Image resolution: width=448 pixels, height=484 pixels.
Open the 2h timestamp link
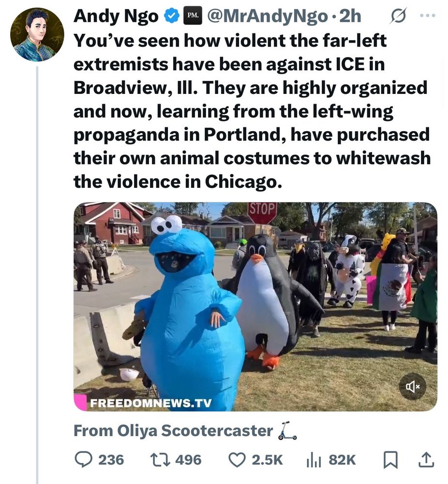(350, 16)
